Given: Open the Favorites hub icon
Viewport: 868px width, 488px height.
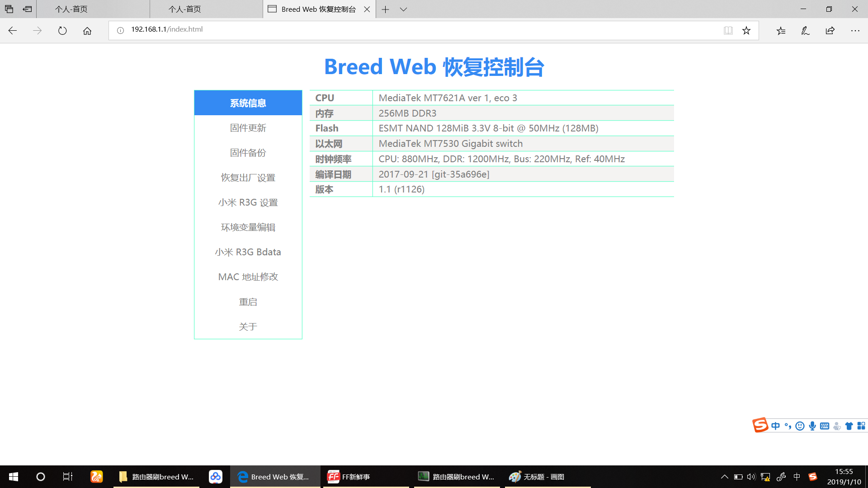Looking at the screenshot, I should point(781,31).
